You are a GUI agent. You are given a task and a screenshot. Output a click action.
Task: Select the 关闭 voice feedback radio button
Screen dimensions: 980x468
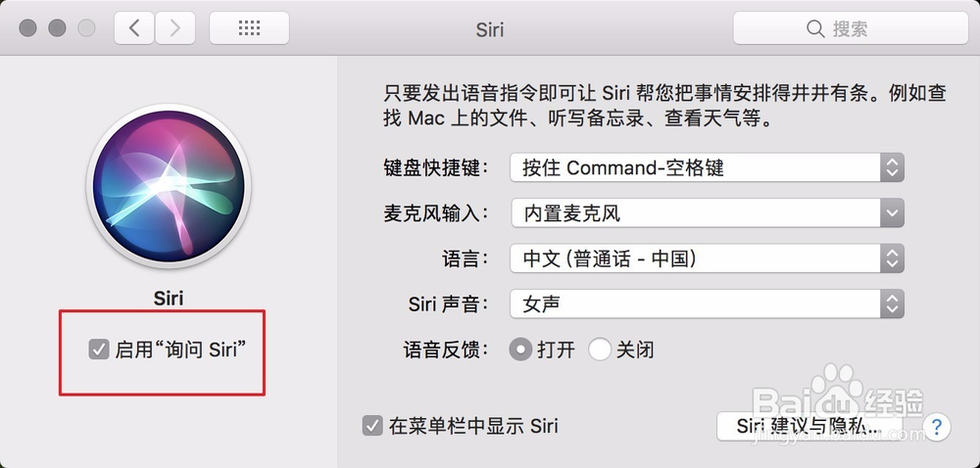(x=600, y=350)
